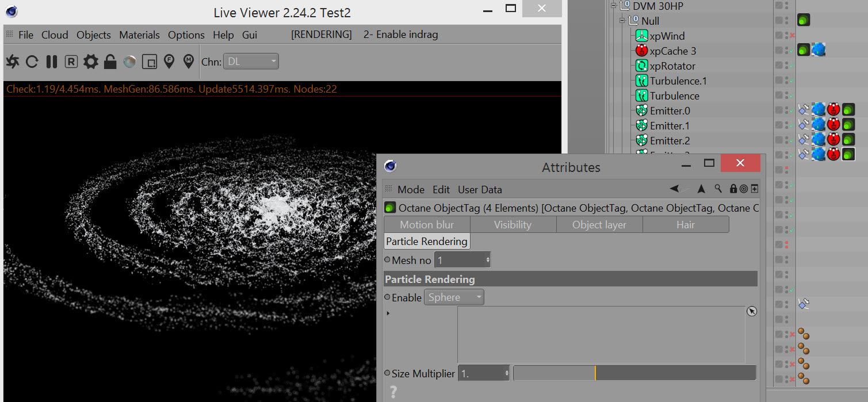Open the User Data menu in Attributes
The height and width of the screenshot is (402, 868).
(480, 190)
